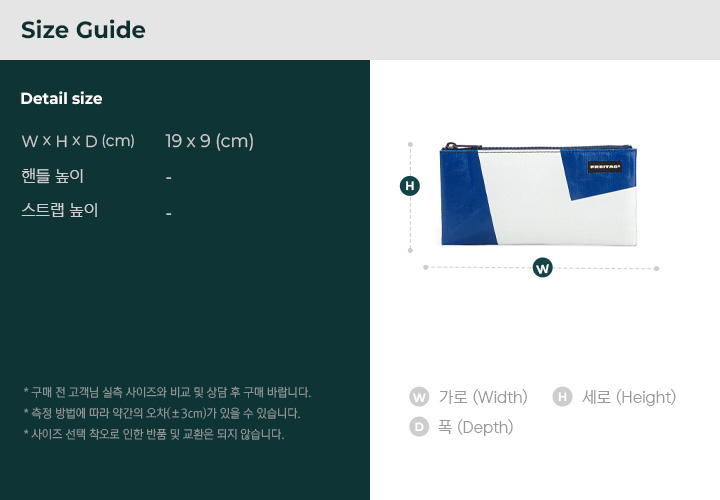Click the "폭 (Depth)" legend text
This screenshot has width=720, height=500.
point(475,427)
